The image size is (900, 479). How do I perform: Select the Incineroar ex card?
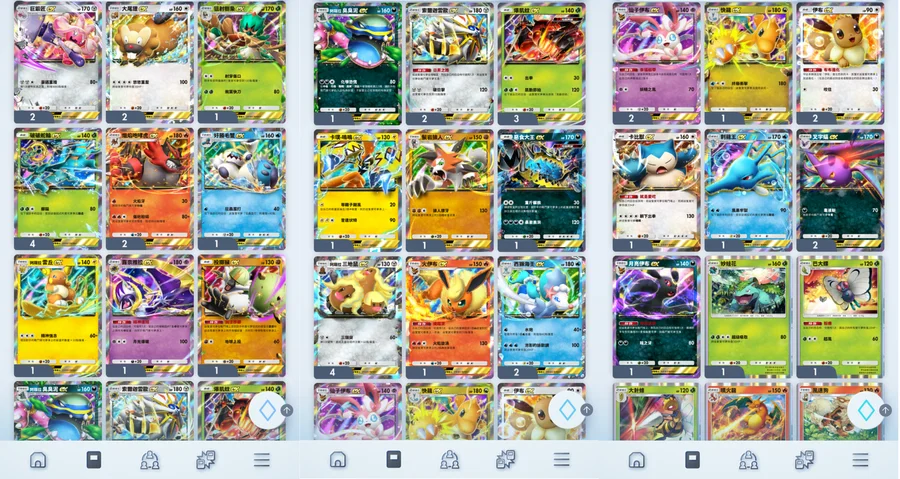click(149, 189)
